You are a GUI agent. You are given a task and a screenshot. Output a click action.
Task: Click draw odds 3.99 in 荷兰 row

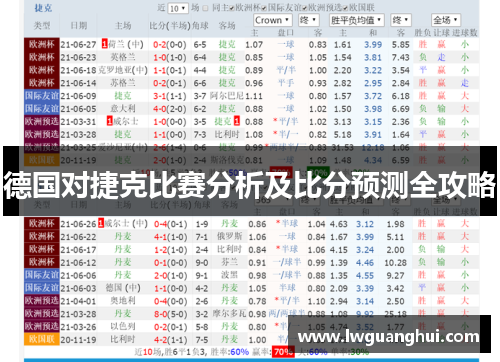click(x=373, y=44)
